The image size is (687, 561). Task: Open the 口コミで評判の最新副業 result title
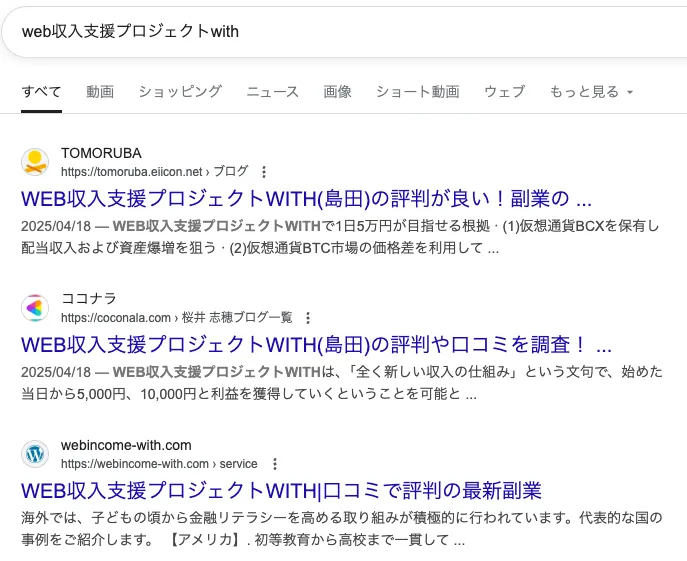point(281,491)
